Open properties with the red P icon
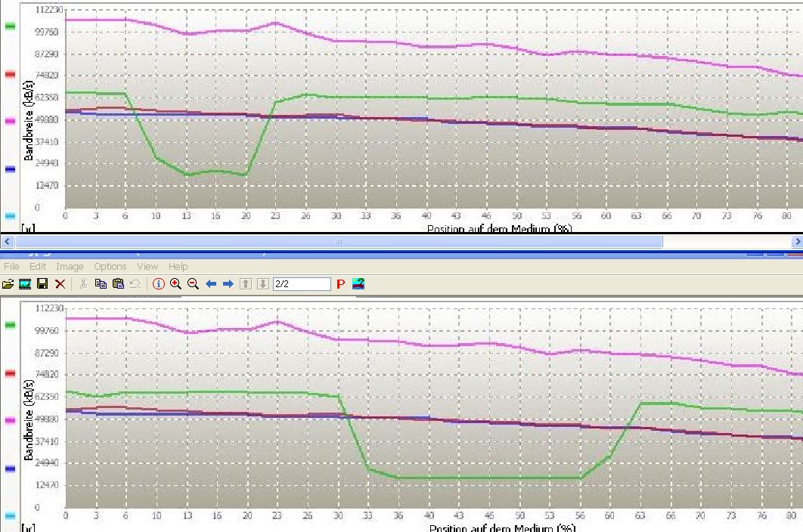 340,283
